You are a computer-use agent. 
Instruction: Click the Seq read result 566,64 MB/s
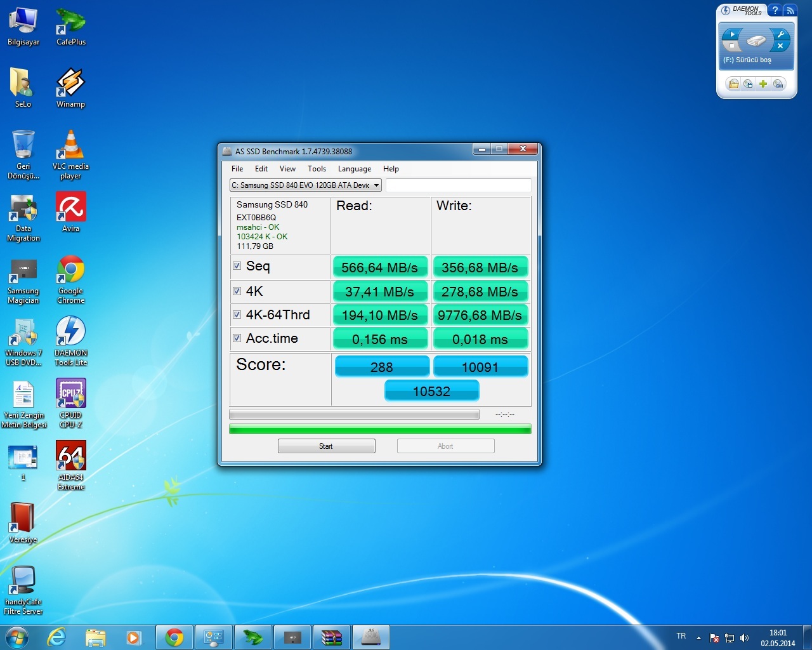(379, 267)
